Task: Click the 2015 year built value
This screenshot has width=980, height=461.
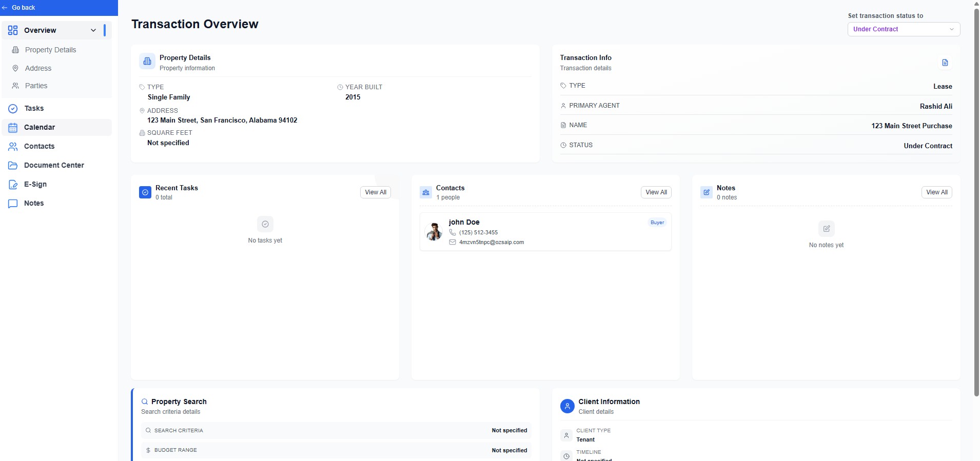Action: point(353,97)
